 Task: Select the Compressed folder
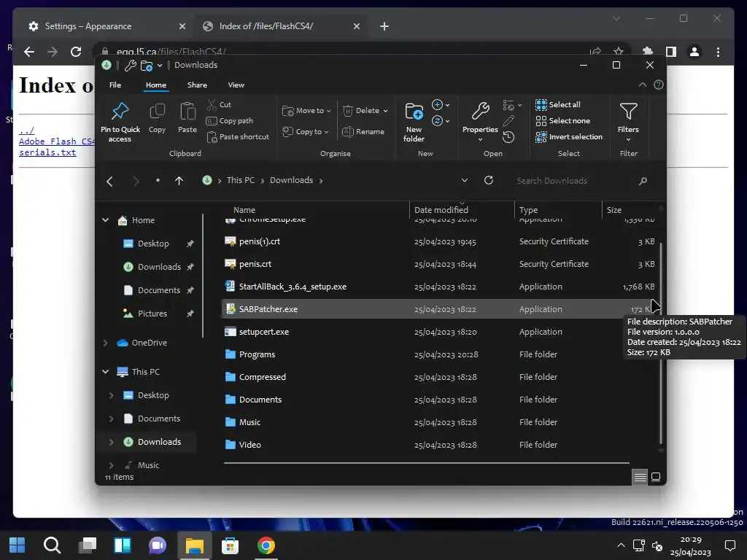[439, 377]
